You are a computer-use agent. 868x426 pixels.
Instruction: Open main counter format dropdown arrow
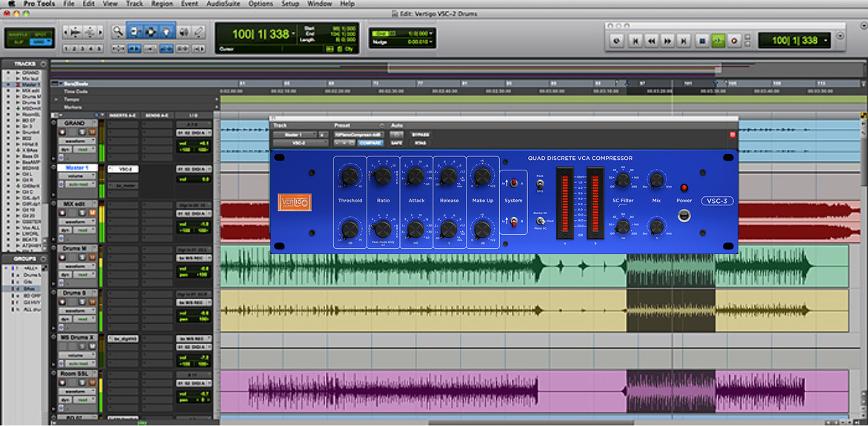point(293,34)
